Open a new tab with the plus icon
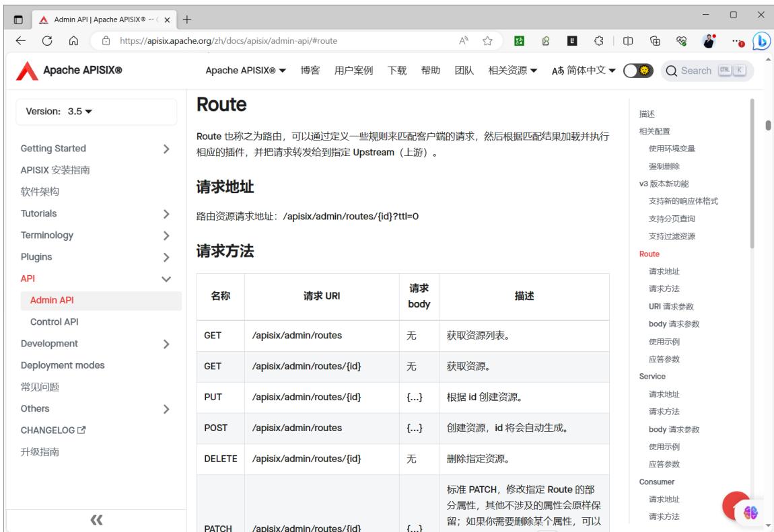Screen dimensions: 774x532 coord(186,20)
